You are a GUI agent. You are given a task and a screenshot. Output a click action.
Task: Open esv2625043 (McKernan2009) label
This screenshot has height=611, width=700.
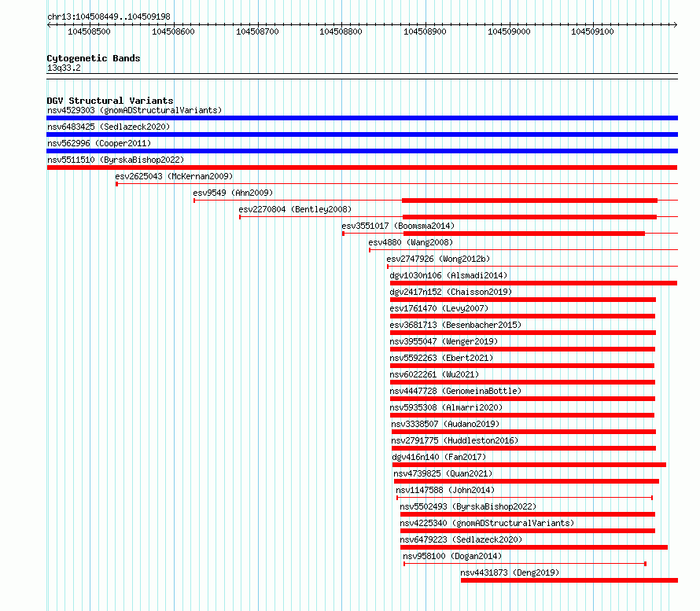click(x=174, y=176)
